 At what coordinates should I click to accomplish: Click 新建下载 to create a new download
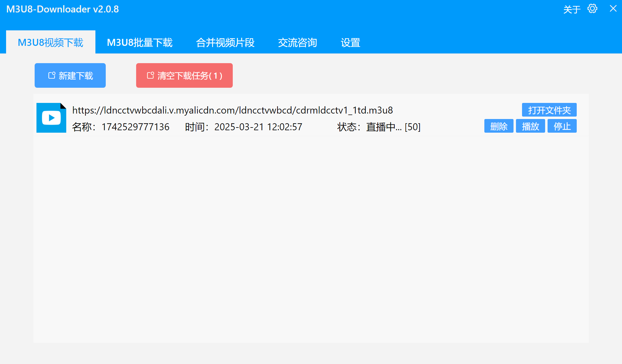click(70, 75)
